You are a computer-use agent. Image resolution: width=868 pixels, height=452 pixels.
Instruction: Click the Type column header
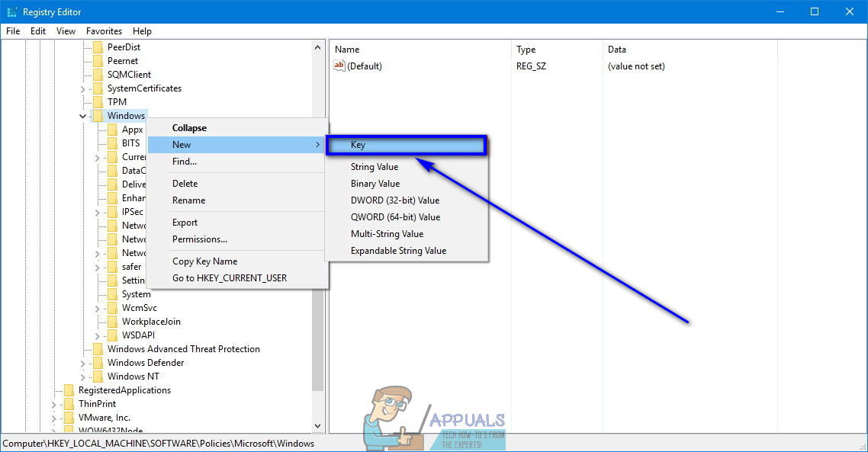[558, 50]
